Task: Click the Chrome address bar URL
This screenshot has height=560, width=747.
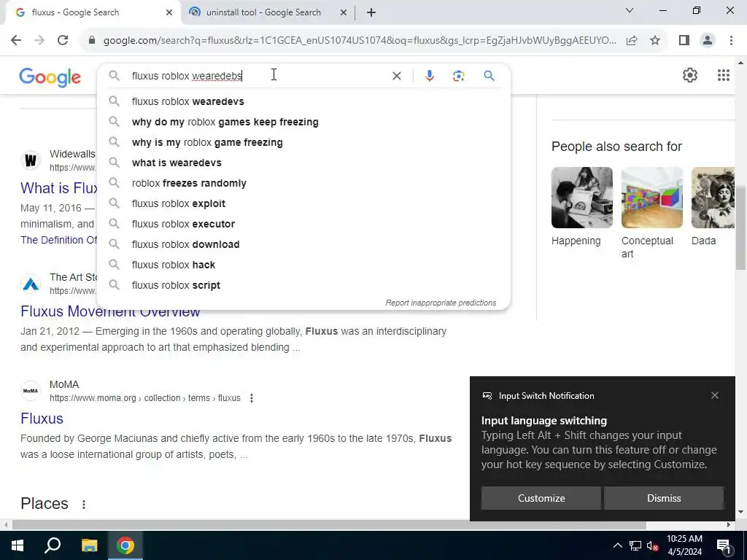Action: pos(360,41)
